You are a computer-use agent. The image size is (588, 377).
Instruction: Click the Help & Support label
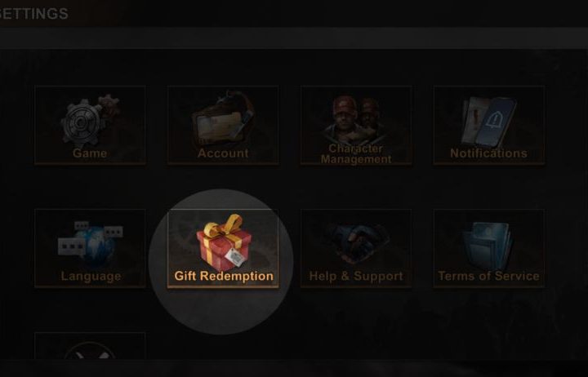356,276
